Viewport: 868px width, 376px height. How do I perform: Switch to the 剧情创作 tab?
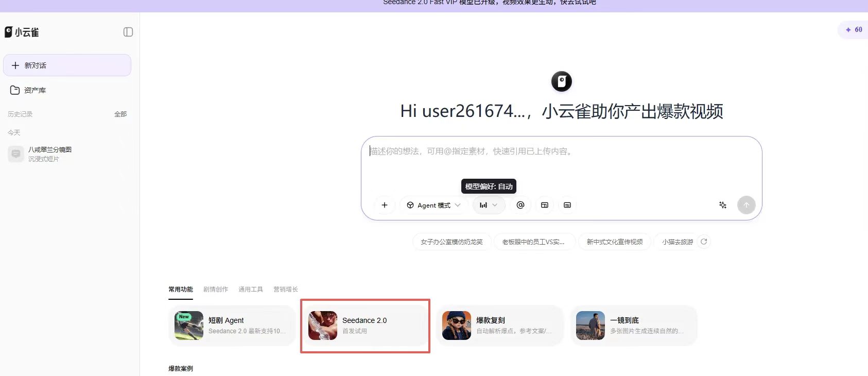click(x=216, y=289)
